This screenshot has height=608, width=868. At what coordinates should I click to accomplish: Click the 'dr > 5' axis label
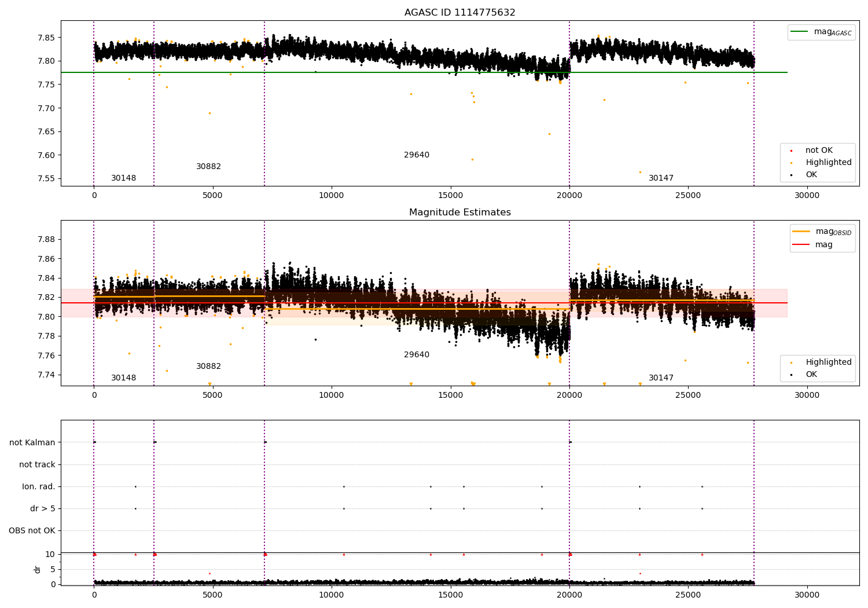tap(43, 509)
